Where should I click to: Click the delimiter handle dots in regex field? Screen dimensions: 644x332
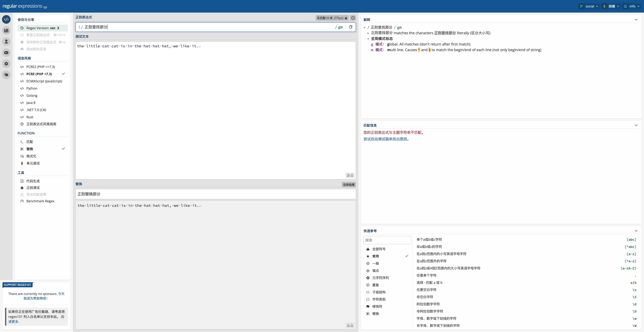pyautogui.click(x=79, y=27)
